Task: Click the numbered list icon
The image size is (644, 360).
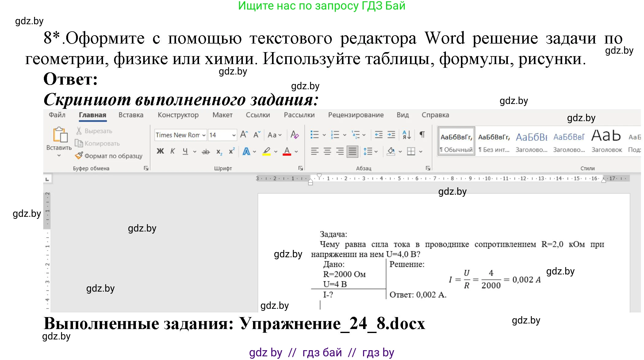Action: pos(335,135)
